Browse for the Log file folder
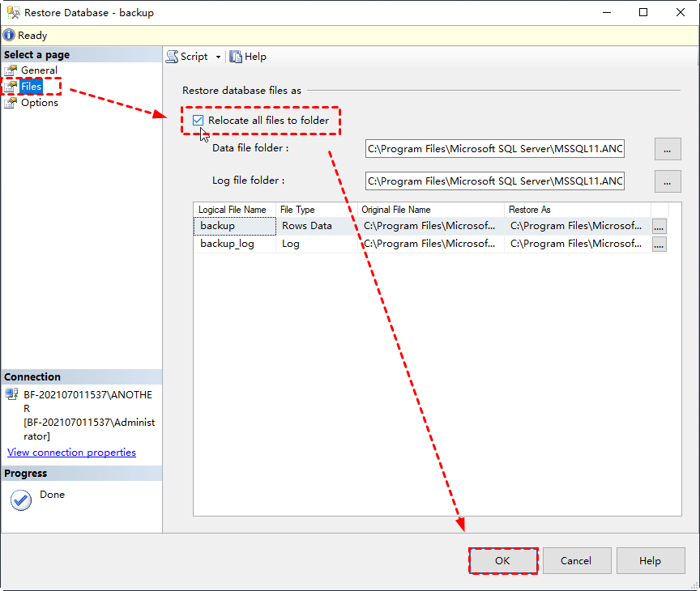This screenshot has width=700, height=591. (x=668, y=181)
